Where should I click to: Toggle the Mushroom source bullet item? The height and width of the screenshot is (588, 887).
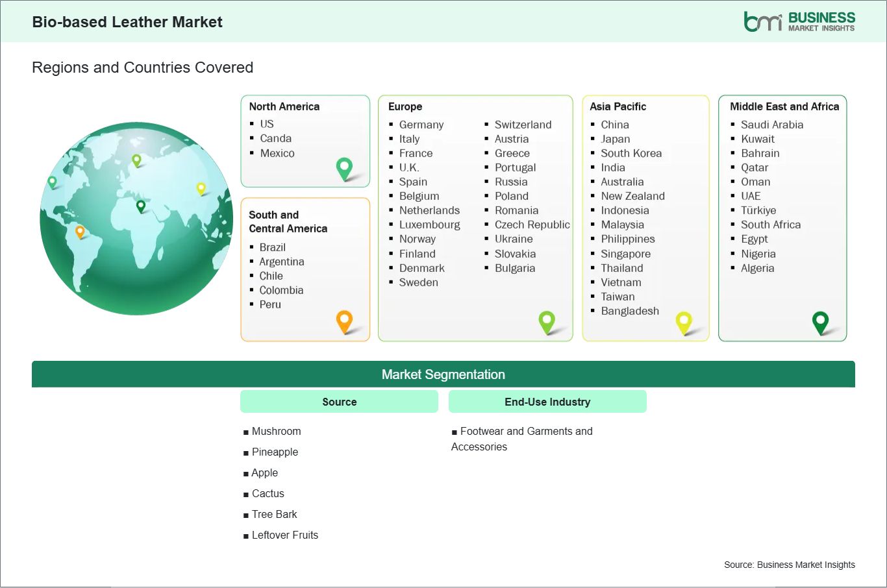tap(276, 431)
